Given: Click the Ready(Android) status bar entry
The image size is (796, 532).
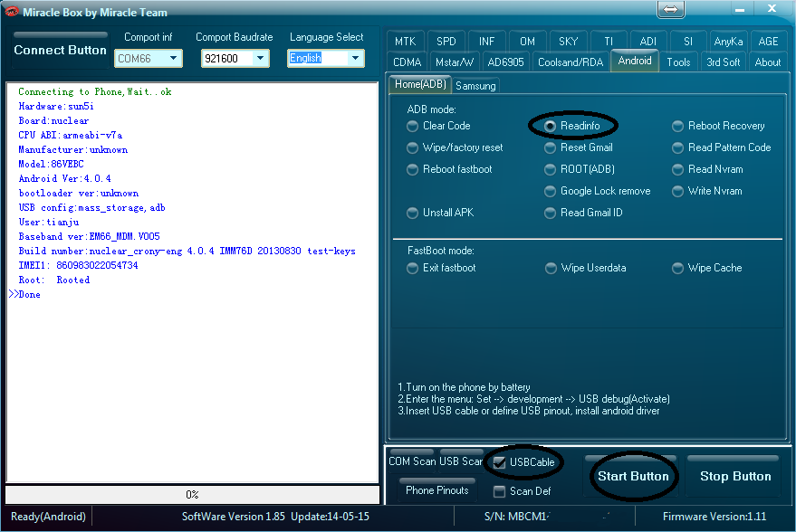Looking at the screenshot, I should coord(48,517).
